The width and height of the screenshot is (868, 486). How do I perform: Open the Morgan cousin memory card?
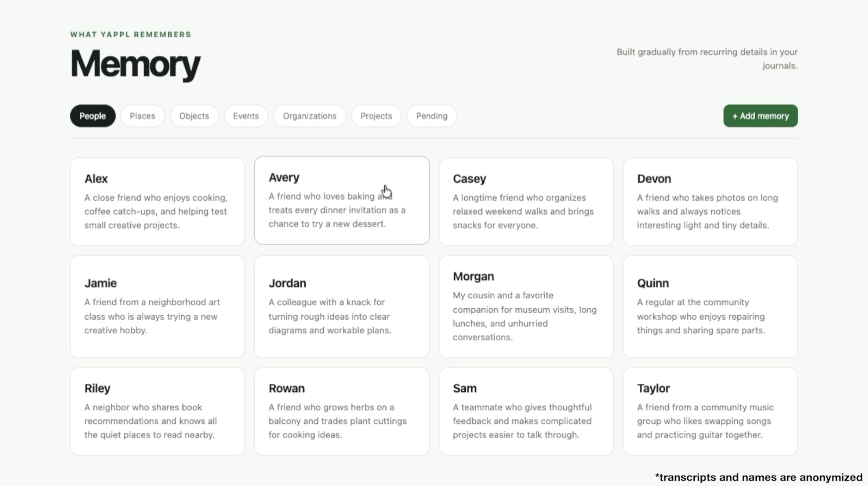[x=526, y=307]
